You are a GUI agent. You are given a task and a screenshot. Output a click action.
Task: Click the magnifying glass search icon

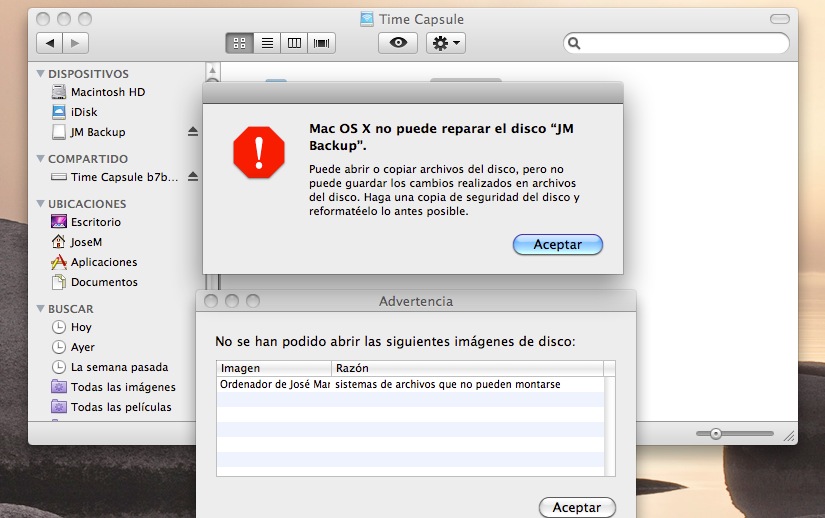click(574, 43)
